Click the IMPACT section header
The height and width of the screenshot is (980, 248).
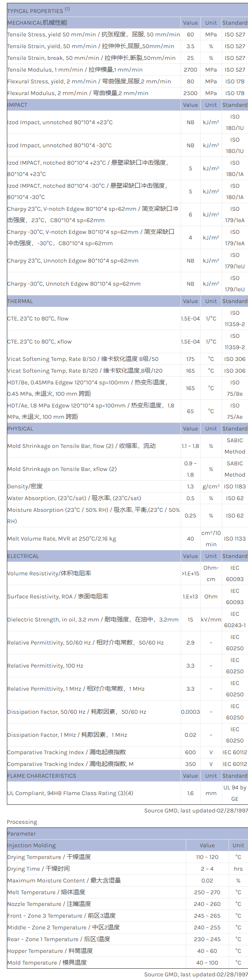coord(17,105)
